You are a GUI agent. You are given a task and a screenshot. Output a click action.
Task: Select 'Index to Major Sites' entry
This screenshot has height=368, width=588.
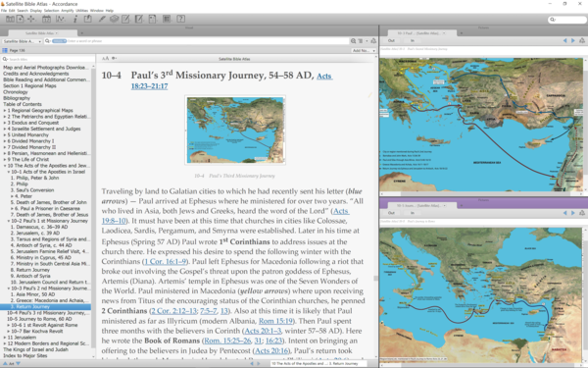click(25, 355)
